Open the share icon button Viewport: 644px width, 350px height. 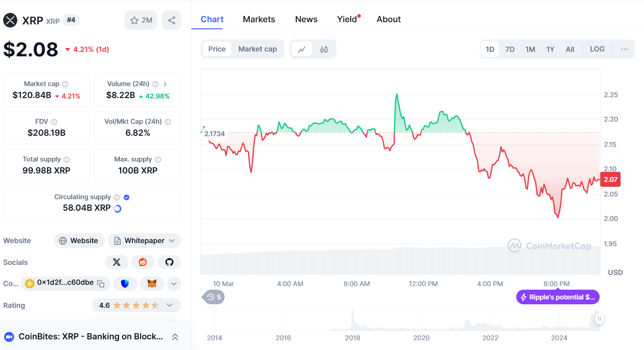coord(172,20)
